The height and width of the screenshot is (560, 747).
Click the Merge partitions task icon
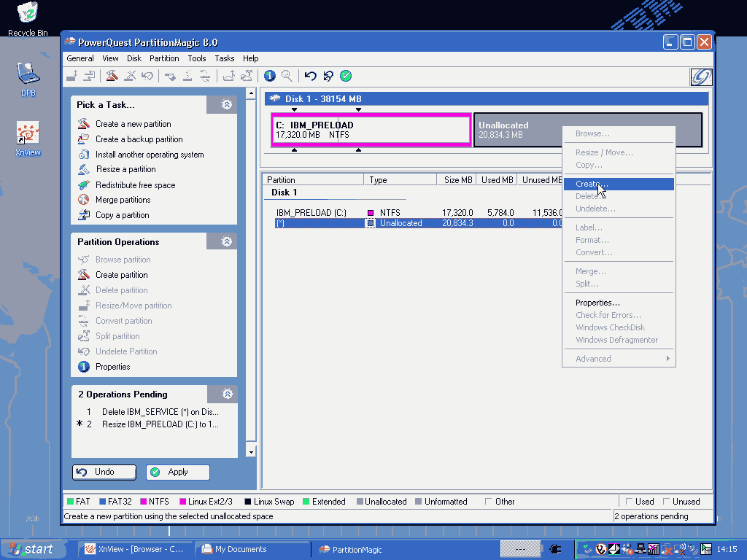click(x=83, y=200)
